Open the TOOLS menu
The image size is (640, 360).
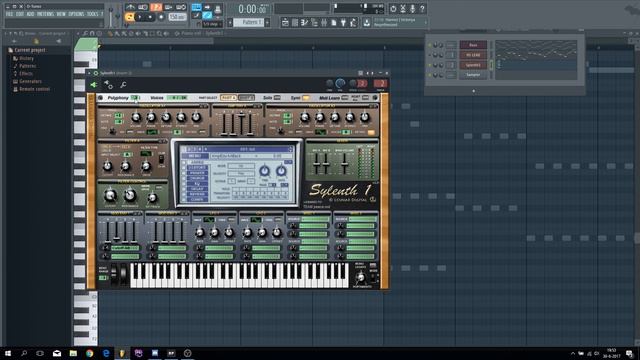[93, 14]
